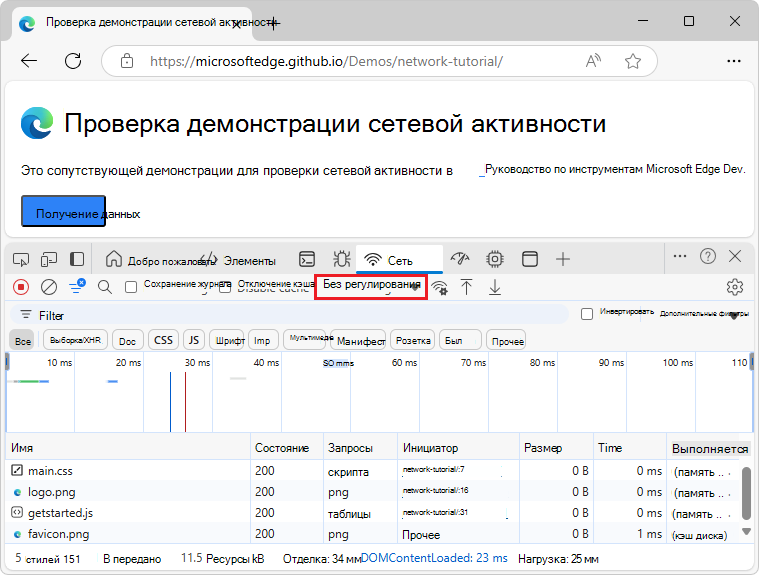
Task: Filter by media requests
Action: (306, 340)
